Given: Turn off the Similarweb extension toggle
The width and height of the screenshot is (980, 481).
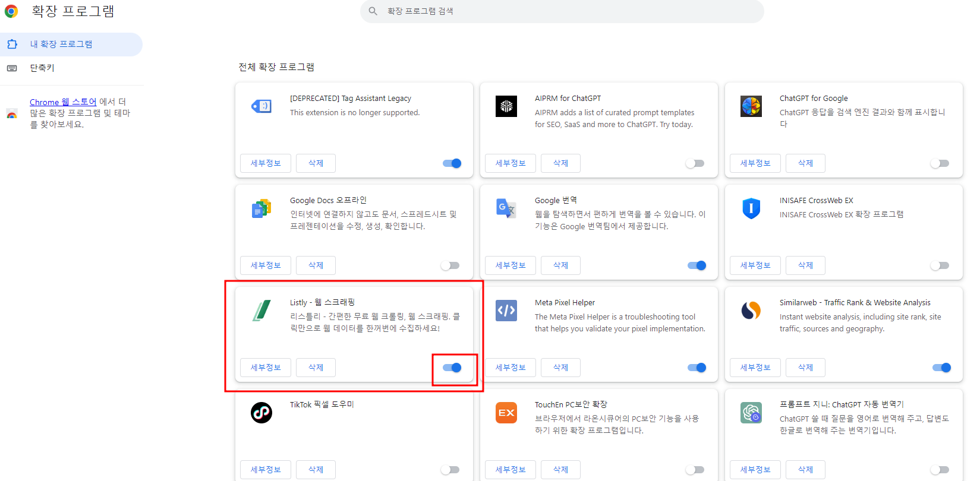Looking at the screenshot, I should [x=942, y=368].
